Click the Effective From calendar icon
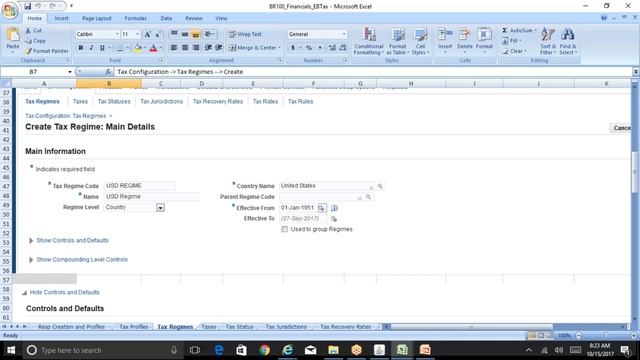The image size is (640, 360). (x=322, y=208)
